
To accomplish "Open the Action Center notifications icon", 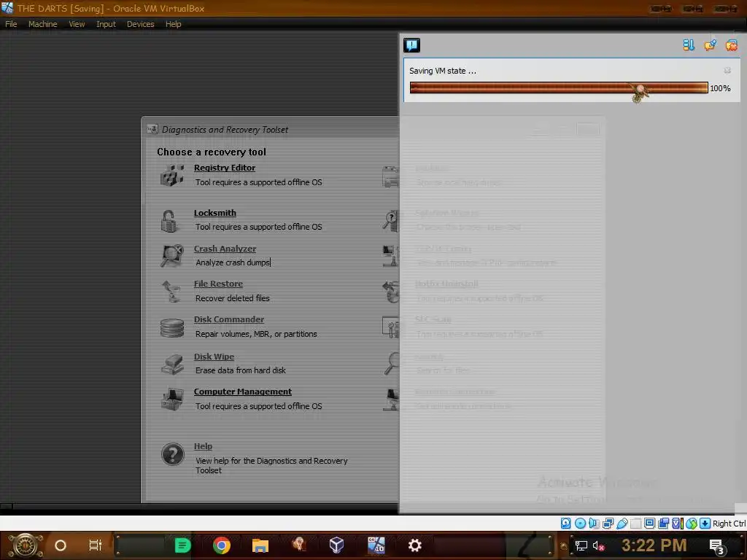I will pos(717,546).
